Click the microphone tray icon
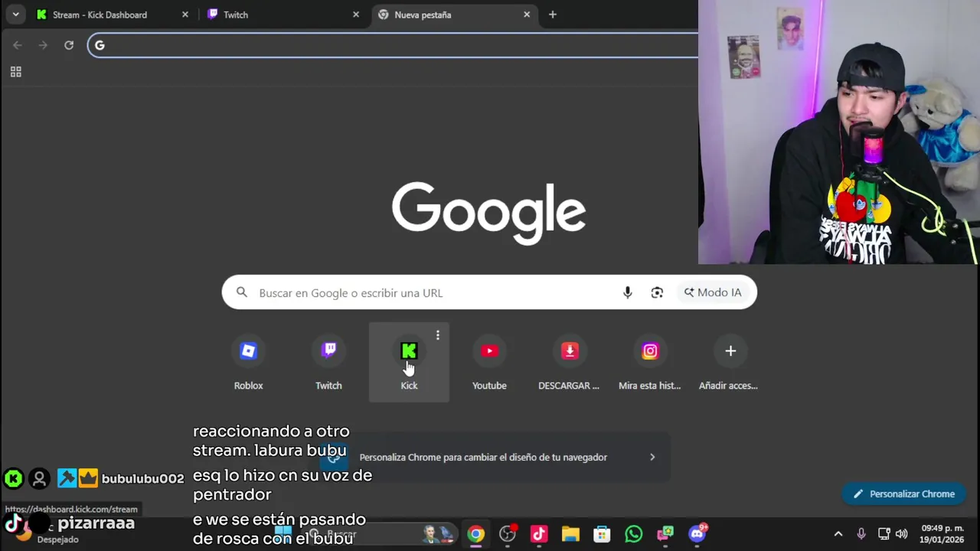The image size is (980, 551). pyautogui.click(x=861, y=534)
